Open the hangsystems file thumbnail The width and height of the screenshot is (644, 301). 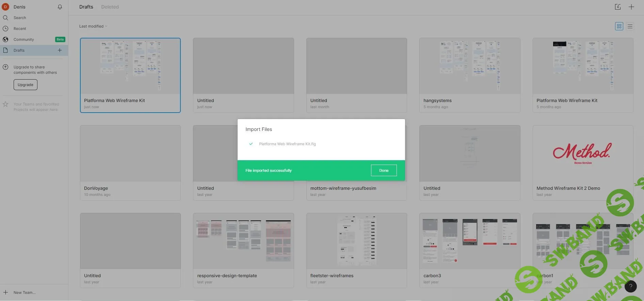469,66
